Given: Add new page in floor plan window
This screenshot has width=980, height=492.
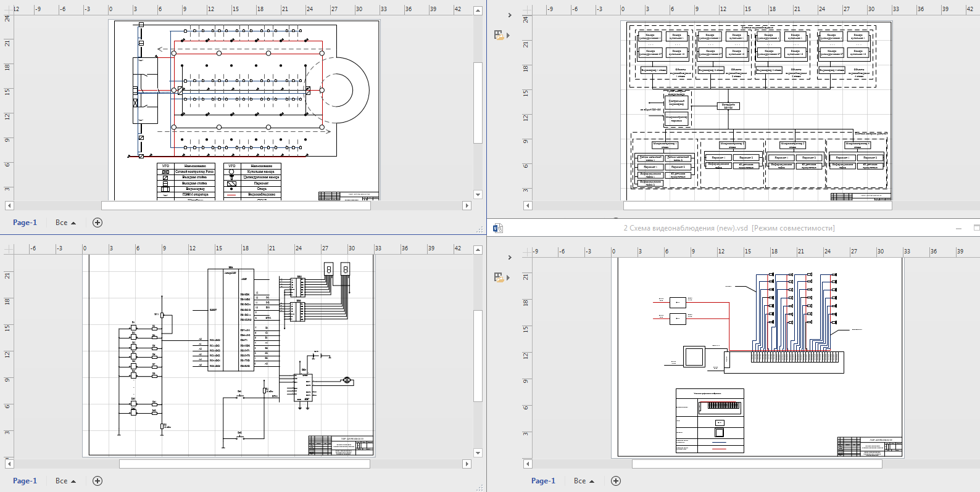Looking at the screenshot, I should tap(98, 223).
